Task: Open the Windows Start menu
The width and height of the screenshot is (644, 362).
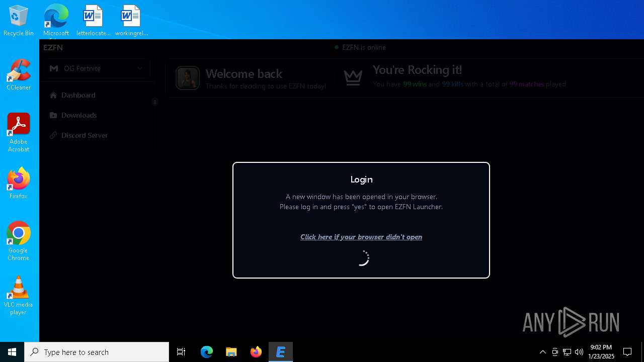Action: tap(12, 352)
